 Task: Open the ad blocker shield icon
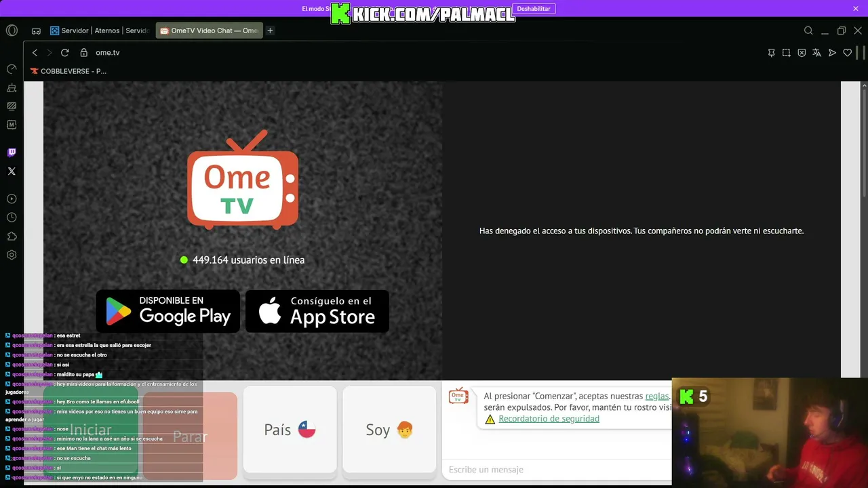pyautogui.click(x=802, y=53)
